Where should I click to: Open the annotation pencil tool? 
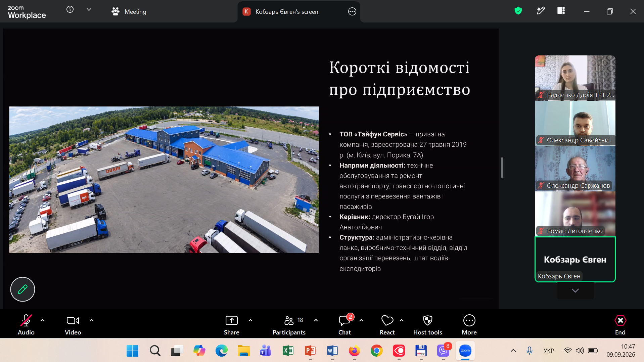click(22, 289)
